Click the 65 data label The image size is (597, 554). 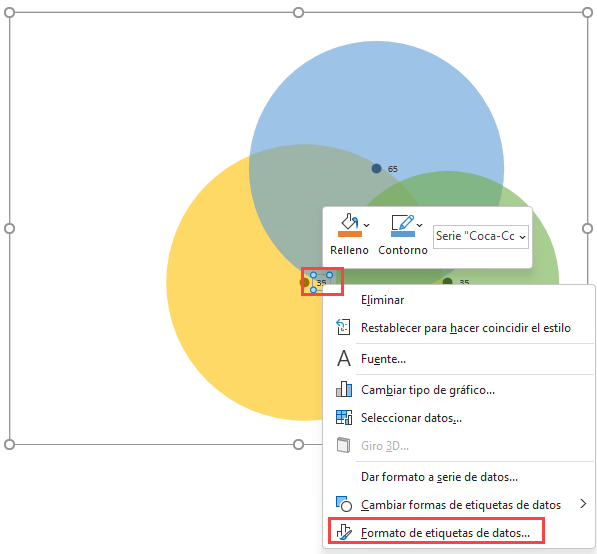[393, 169]
